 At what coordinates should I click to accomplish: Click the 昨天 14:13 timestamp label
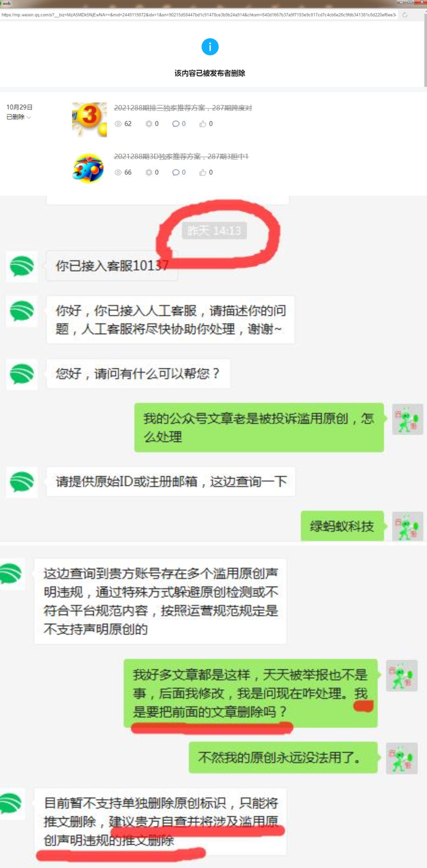pos(214,231)
